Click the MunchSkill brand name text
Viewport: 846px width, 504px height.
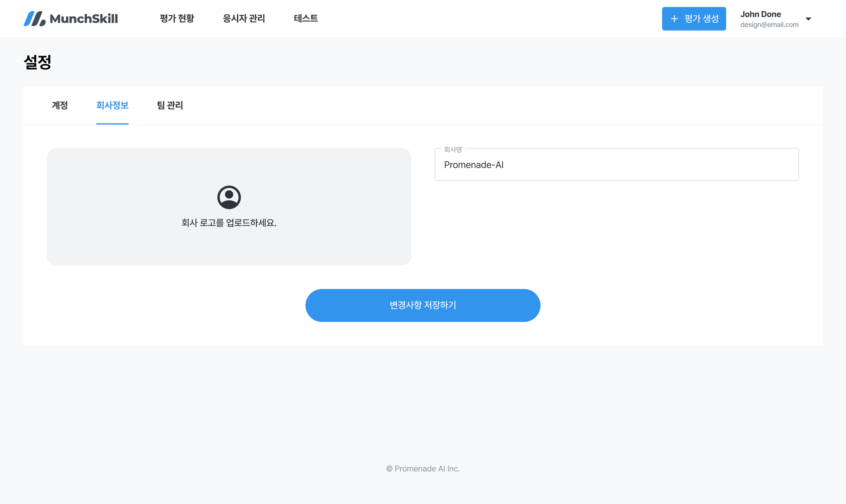84,19
